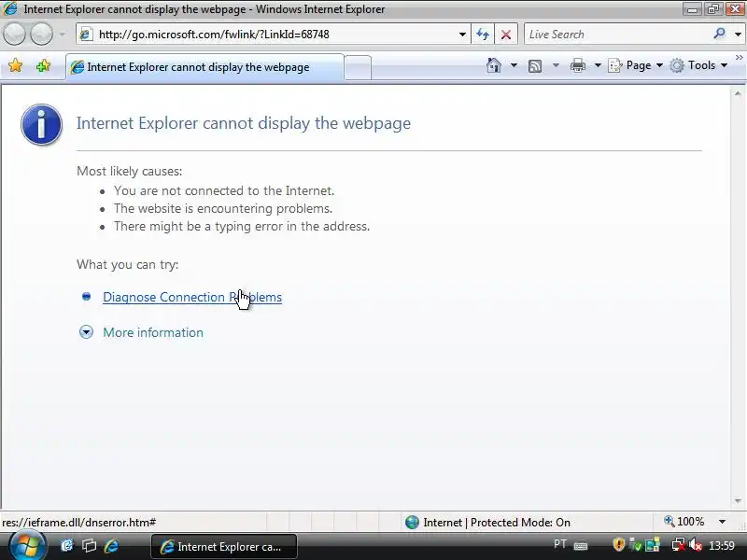Expand the Home button dropdown arrow

pos(514,65)
